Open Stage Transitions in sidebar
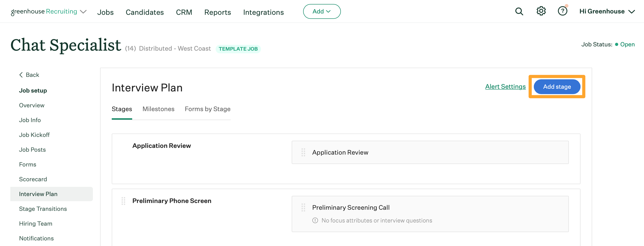 coord(43,209)
